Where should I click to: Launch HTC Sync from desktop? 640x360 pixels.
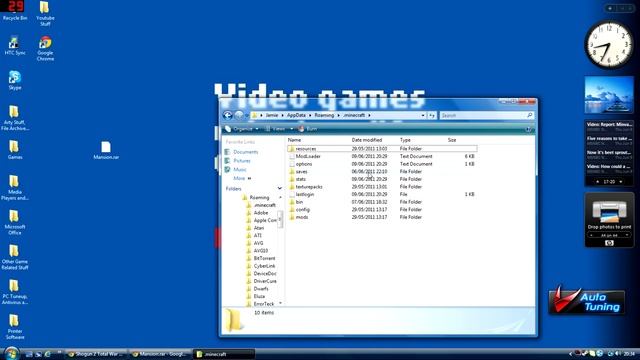(x=15, y=46)
